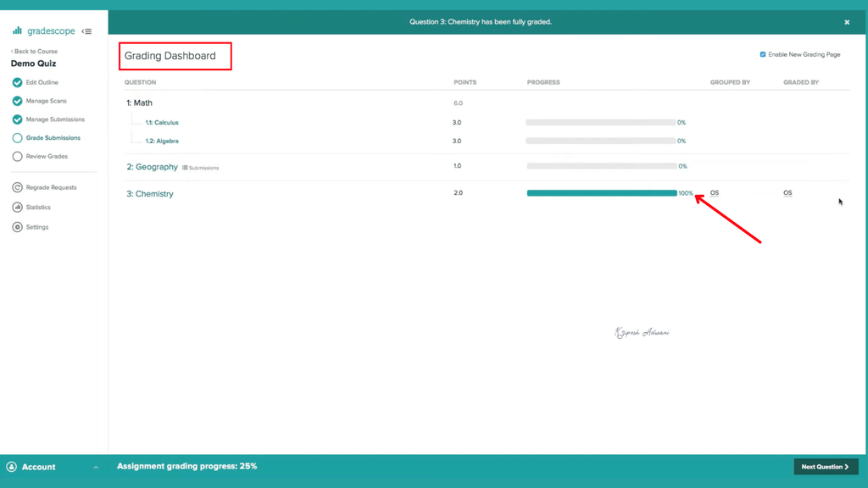Go Back to Course
868x488 pixels.
[x=34, y=51]
